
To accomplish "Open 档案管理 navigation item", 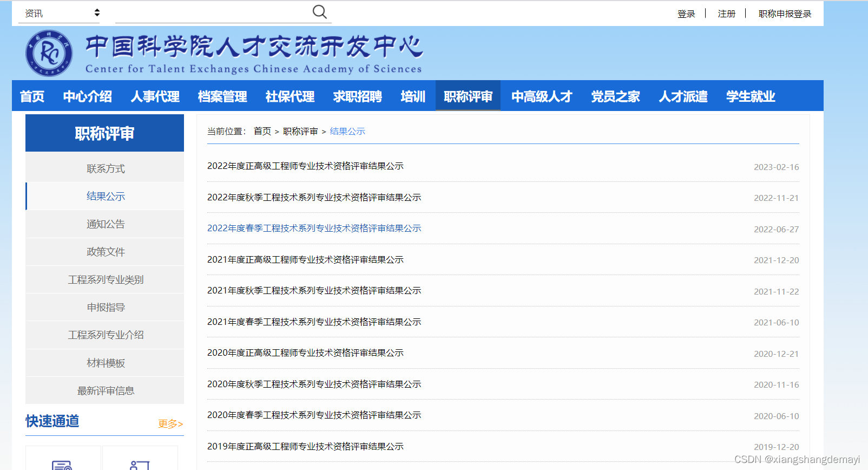I will click(x=222, y=96).
